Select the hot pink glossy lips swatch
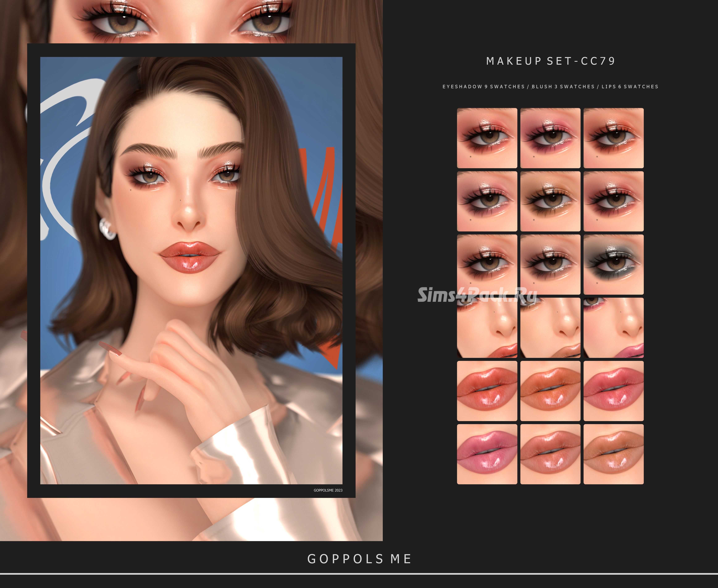718x588 pixels. (x=487, y=454)
